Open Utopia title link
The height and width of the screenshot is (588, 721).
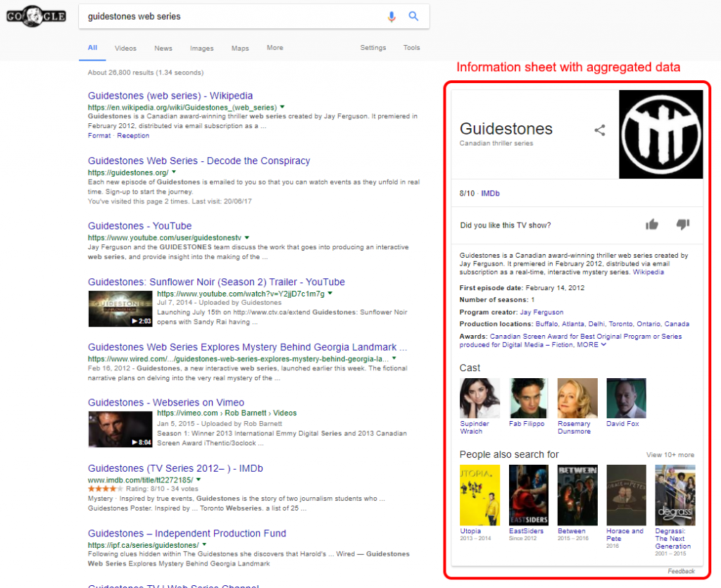pyautogui.click(x=470, y=531)
